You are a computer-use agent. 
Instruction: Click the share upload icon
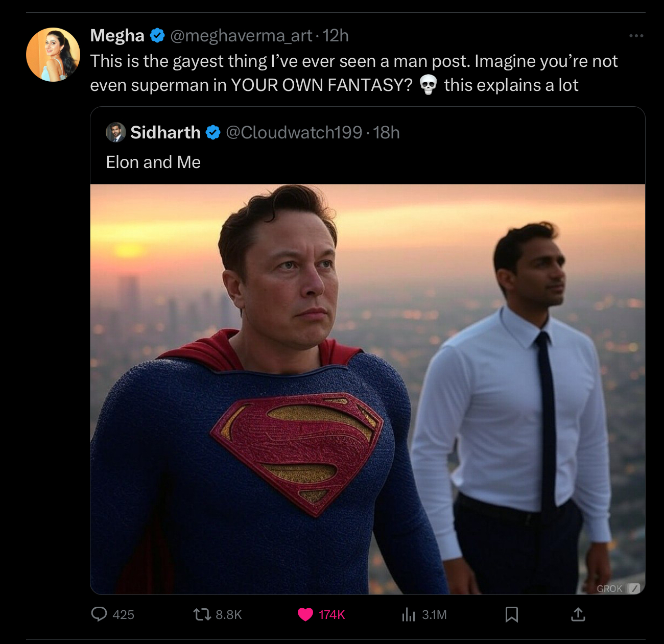(x=578, y=614)
